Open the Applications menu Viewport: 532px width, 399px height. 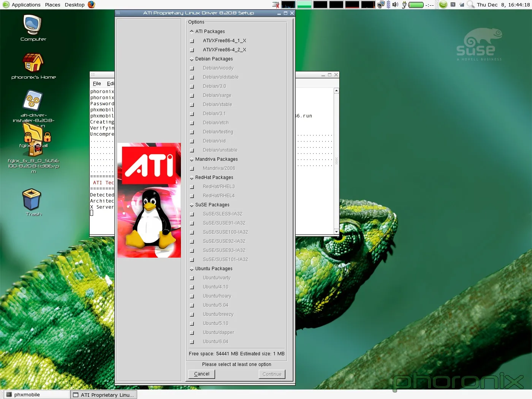26,5
